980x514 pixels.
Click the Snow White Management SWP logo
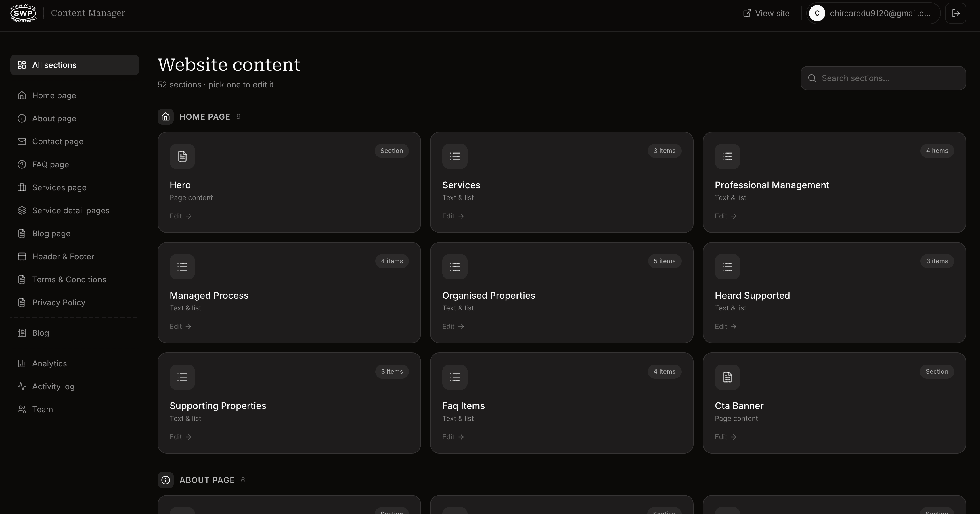pyautogui.click(x=23, y=13)
